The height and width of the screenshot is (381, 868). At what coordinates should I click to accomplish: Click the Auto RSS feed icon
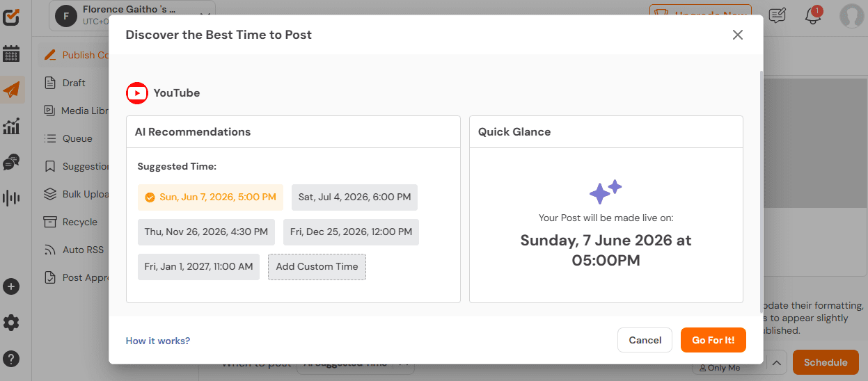click(x=50, y=250)
